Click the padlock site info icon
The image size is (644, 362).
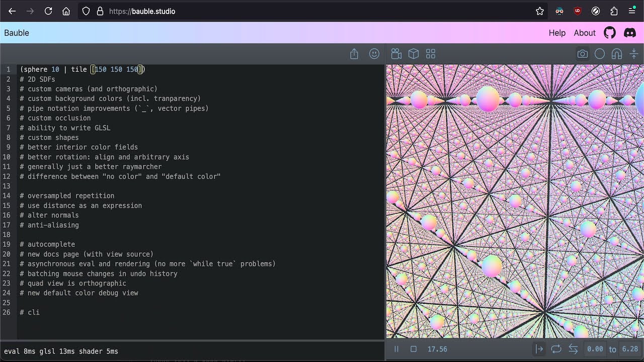point(100,11)
